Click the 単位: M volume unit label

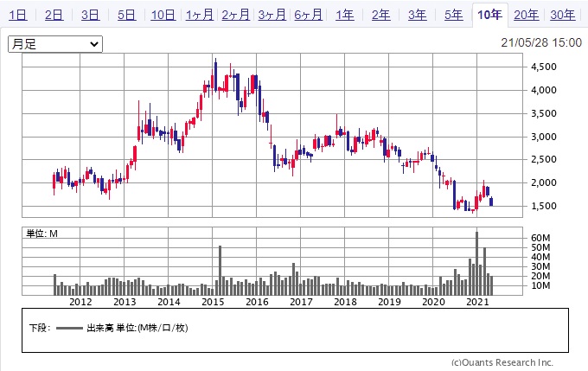click(x=42, y=234)
